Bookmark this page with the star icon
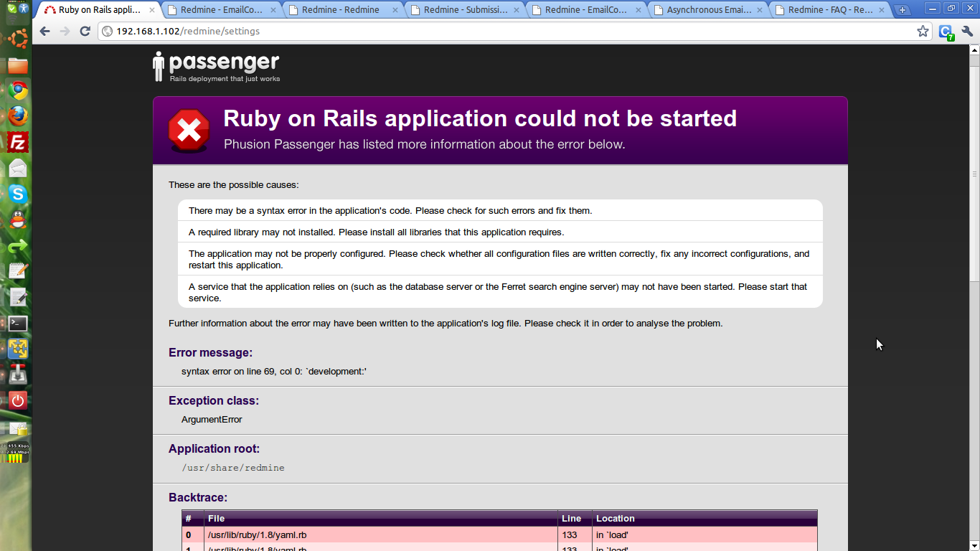 (923, 31)
